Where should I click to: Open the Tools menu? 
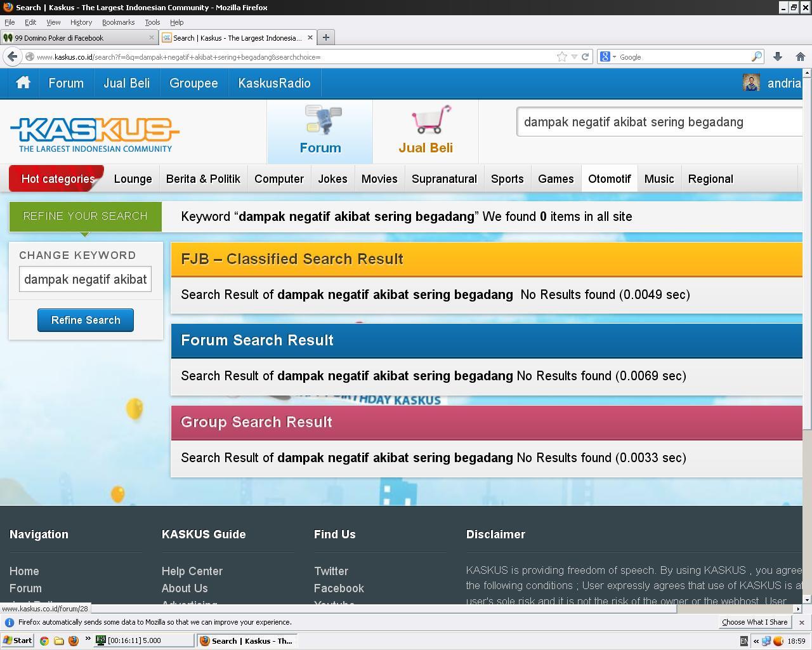coord(152,22)
